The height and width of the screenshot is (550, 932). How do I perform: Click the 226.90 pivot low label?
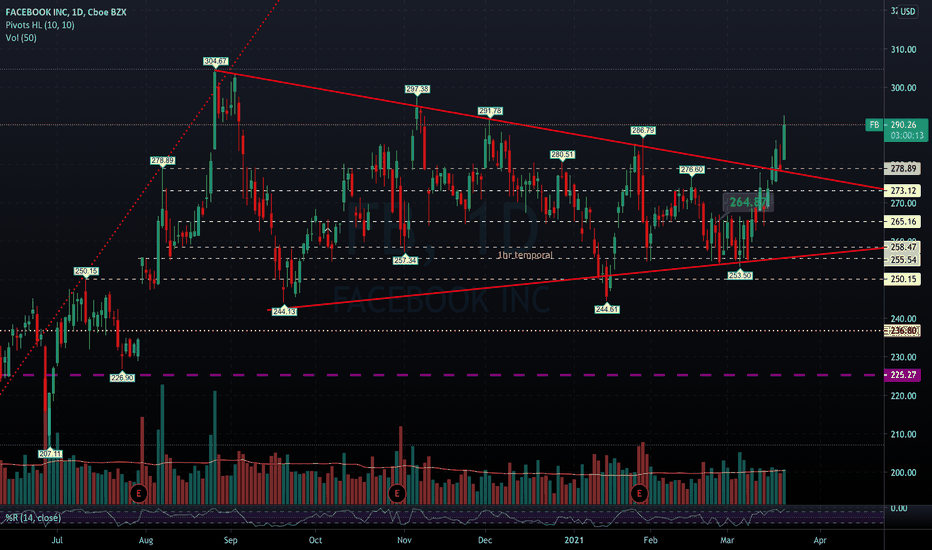click(x=122, y=378)
